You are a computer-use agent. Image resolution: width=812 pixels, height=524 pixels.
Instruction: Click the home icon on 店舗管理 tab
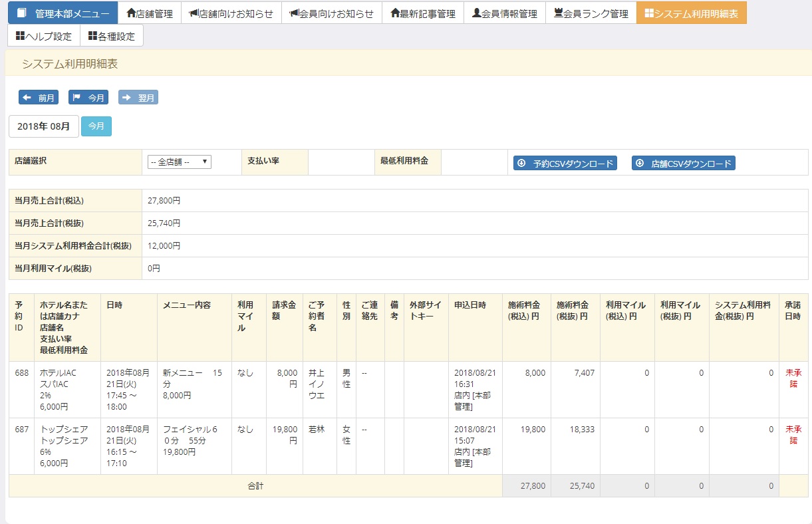pyautogui.click(x=131, y=13)
